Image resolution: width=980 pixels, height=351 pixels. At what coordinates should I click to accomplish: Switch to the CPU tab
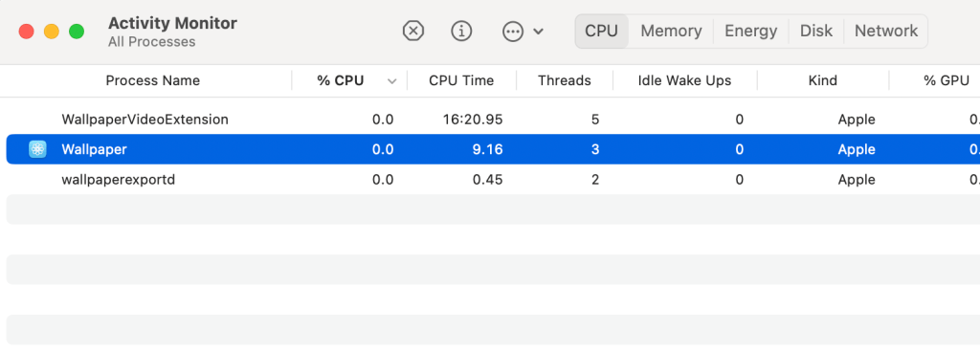click(601, 32)
